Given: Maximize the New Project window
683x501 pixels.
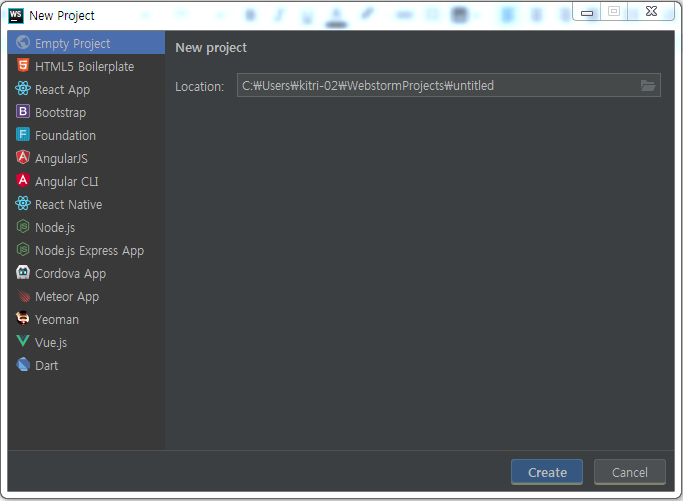Looking at the screenshot, I should 614,11.
